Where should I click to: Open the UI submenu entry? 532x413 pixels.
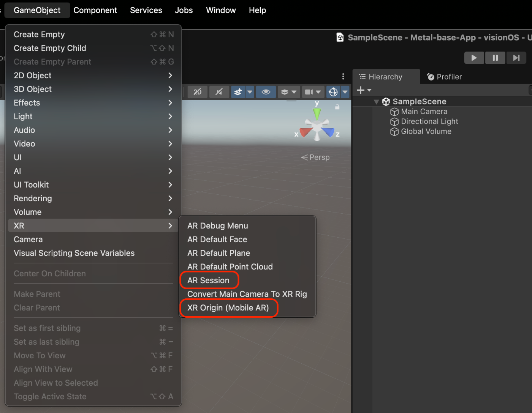[x=93, y=158]
